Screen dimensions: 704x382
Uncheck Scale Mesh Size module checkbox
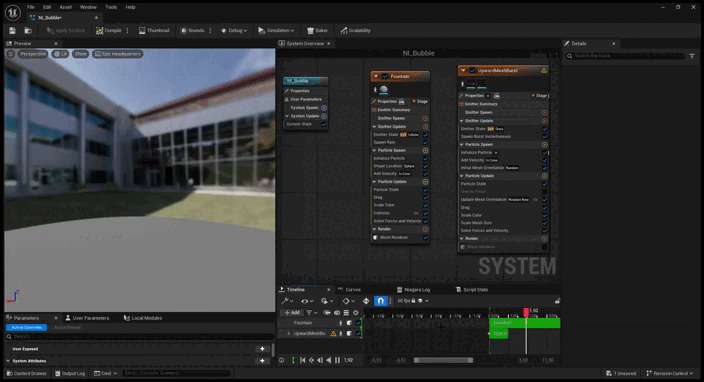click(544, 223)
